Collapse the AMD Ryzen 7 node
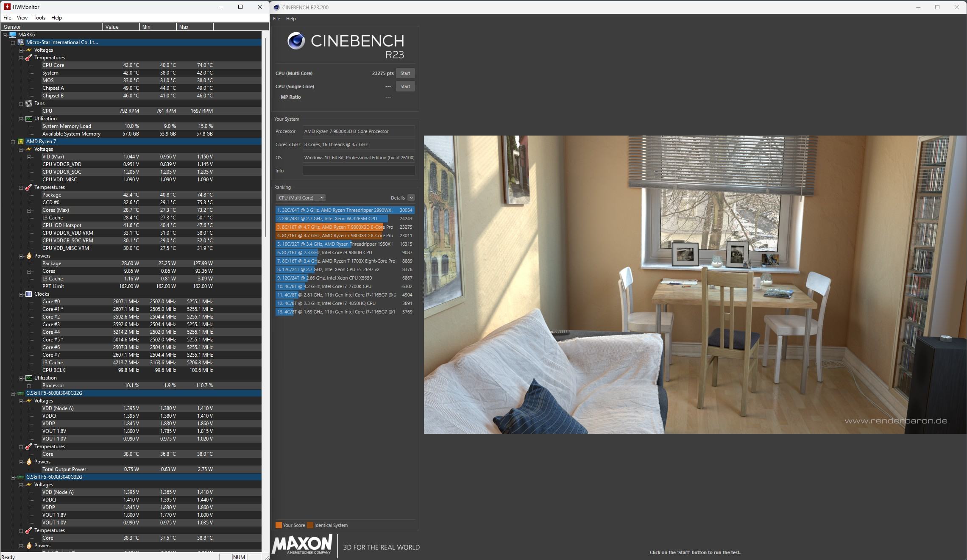This screenshot has width=967, height=560. tap(13, 141)
